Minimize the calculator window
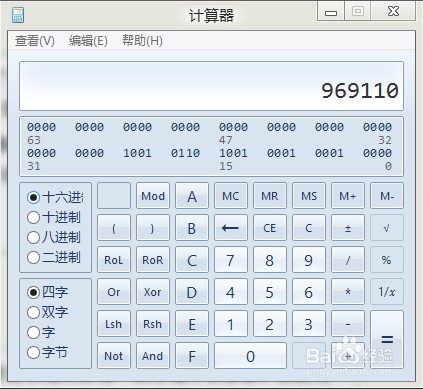Image resolution: width=423 pixels, height=389 pixels. 331,12
